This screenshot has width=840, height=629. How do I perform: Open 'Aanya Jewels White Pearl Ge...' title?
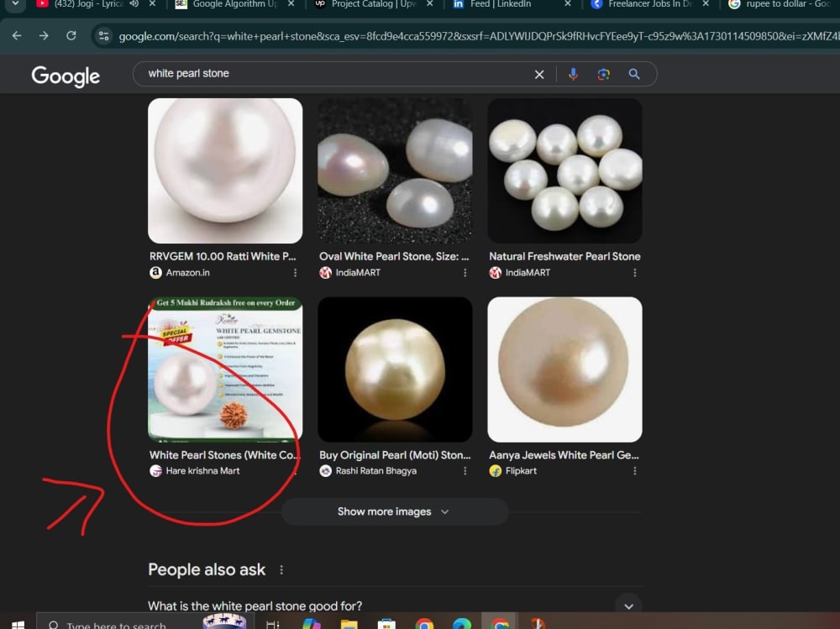click(564, 455)
